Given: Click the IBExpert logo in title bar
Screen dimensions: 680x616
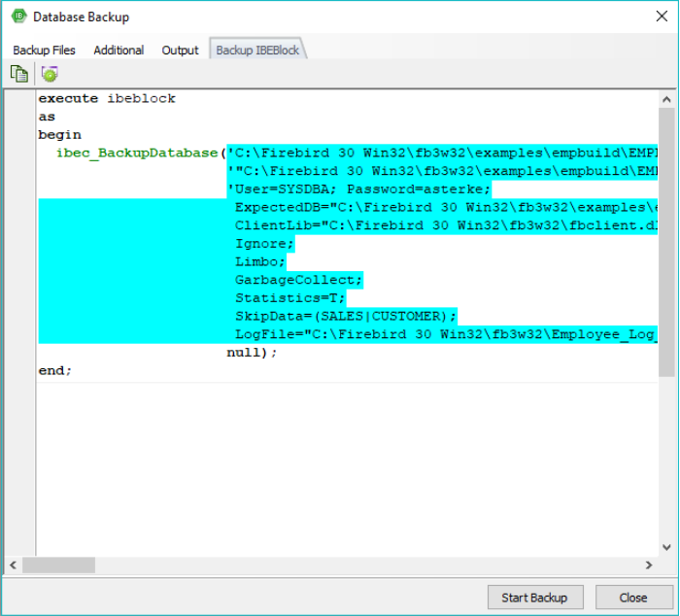Looking at the screenshot, I should (17, 17).
